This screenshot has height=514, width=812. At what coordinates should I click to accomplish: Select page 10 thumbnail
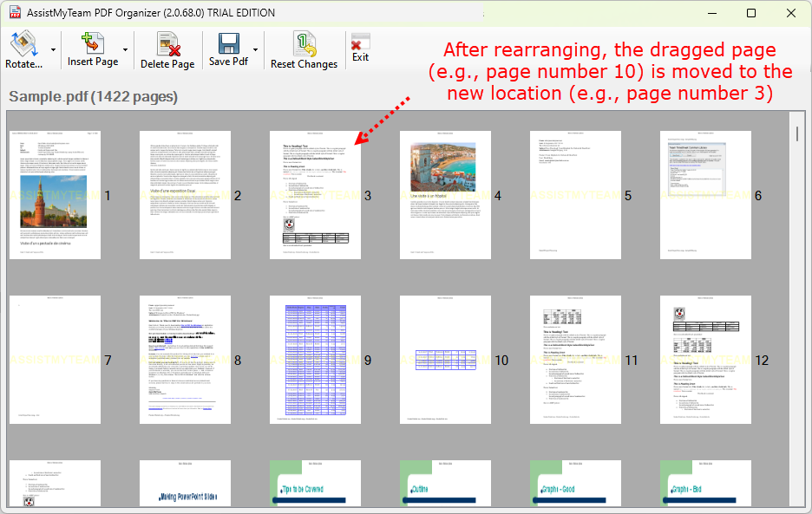(445, 360)
